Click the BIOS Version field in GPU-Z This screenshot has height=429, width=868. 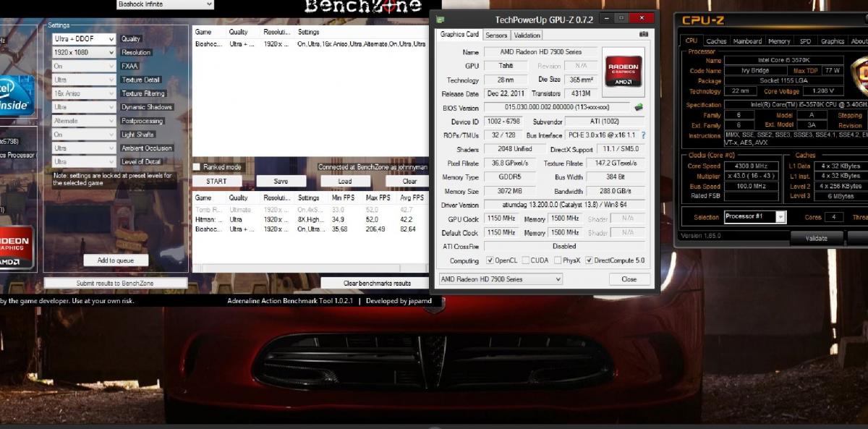[x=557, y=107]
